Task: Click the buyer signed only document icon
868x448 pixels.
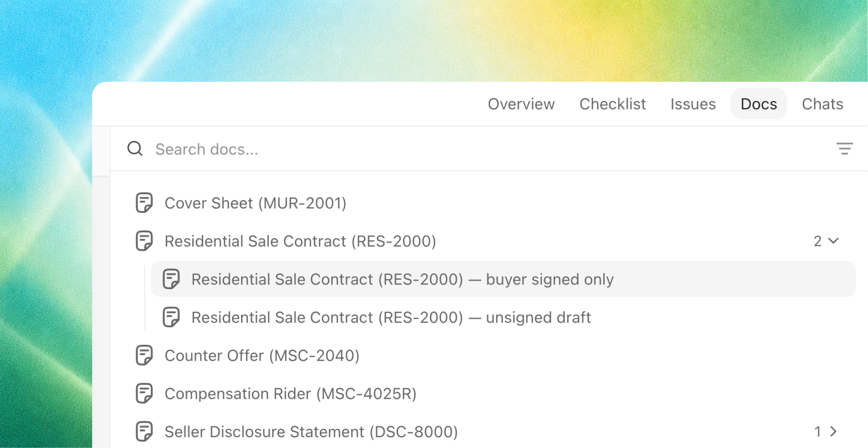Action: [171, 279]
